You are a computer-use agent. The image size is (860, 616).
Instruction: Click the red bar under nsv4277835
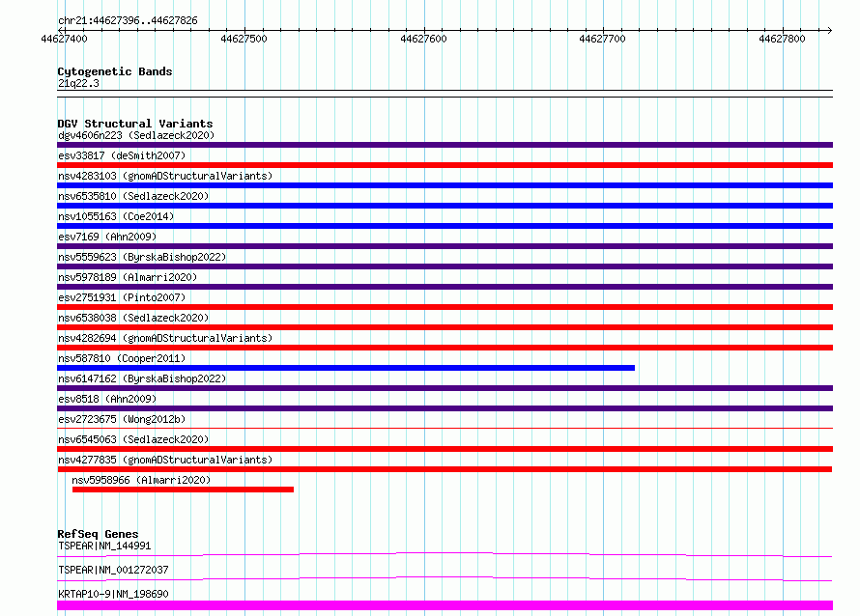(444, 469)
